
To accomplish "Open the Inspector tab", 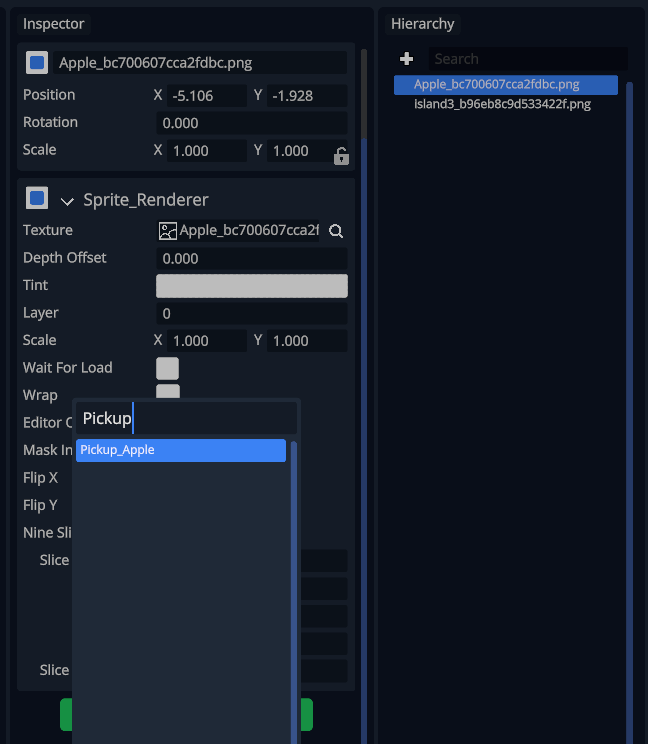I will pyautogui.click(x=54, y=24).
